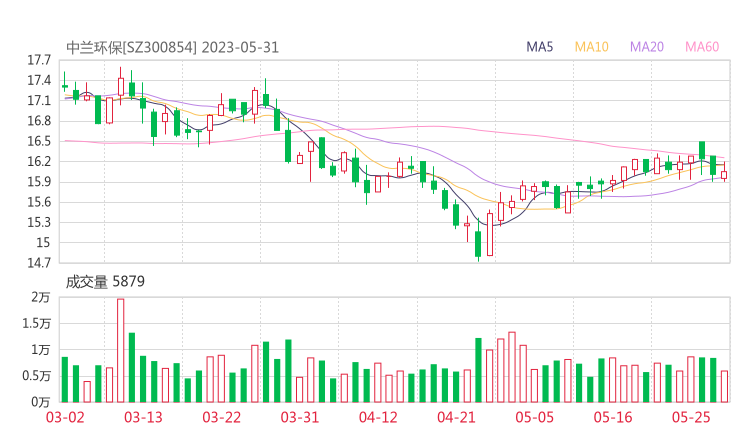Click the 17.4 price axis label
Screen dimensions: 740x440
pos(39,81)
